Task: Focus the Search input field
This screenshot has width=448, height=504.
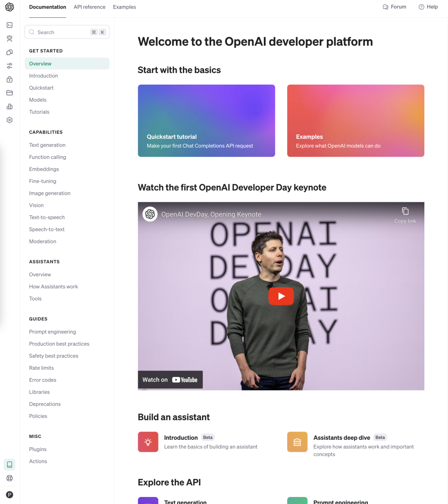Action: click(x=67, y=32)
